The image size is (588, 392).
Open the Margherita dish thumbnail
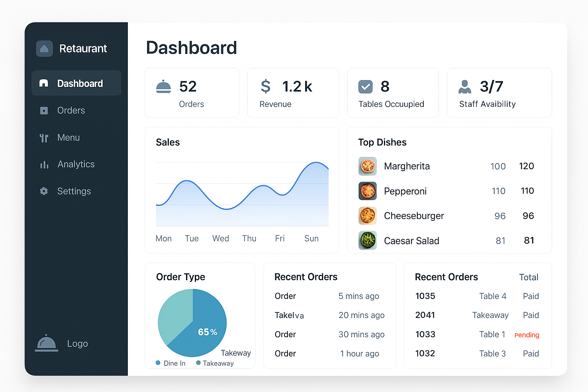[x=367, y=166]
